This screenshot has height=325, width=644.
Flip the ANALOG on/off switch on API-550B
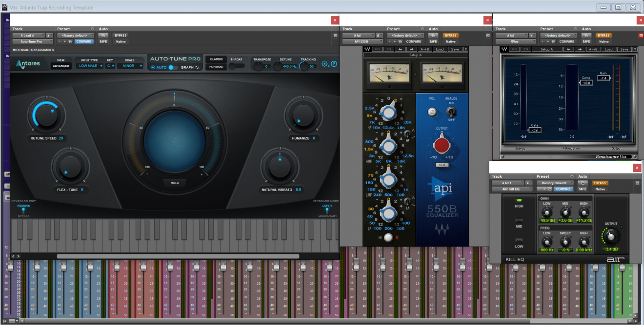pos(451,112)
